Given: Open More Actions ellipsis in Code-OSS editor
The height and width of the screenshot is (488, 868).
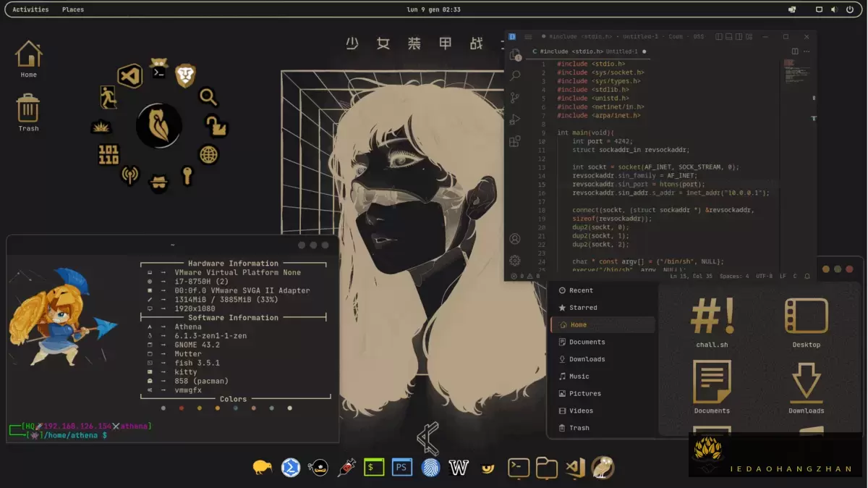Looking at the screenshot, I should pyautogui.click(x=807, y=51).
